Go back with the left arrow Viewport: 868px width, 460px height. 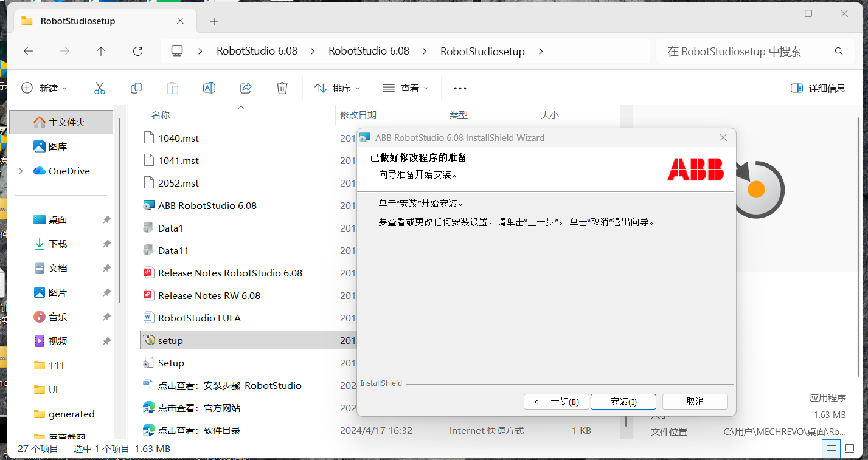28,52
